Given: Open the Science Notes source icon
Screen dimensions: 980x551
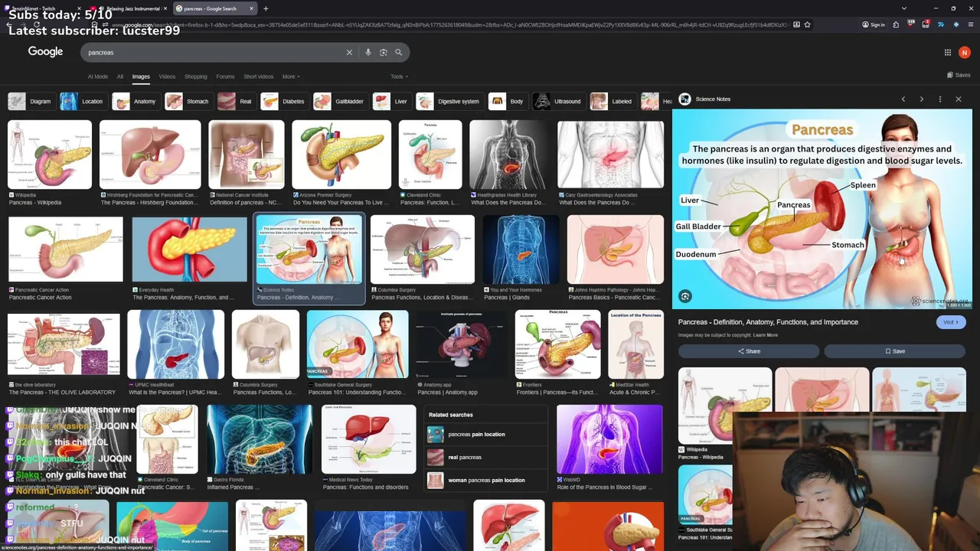Looking at the screenshot, I should (x=685, y=99).
